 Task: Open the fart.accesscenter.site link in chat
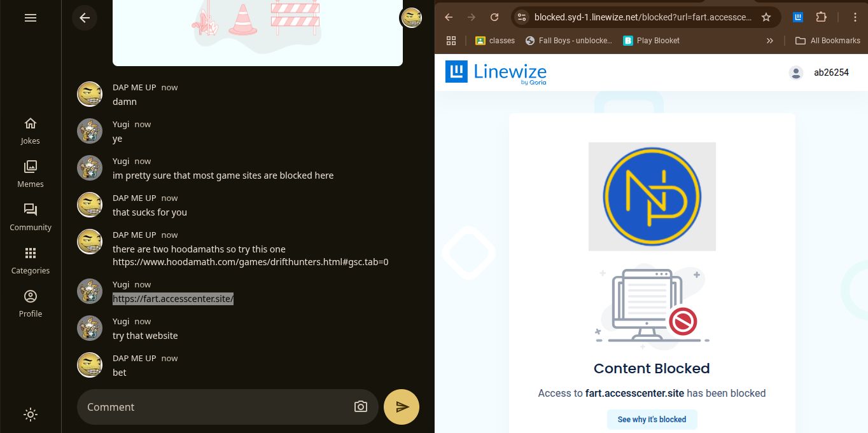(x=173, y=299)
